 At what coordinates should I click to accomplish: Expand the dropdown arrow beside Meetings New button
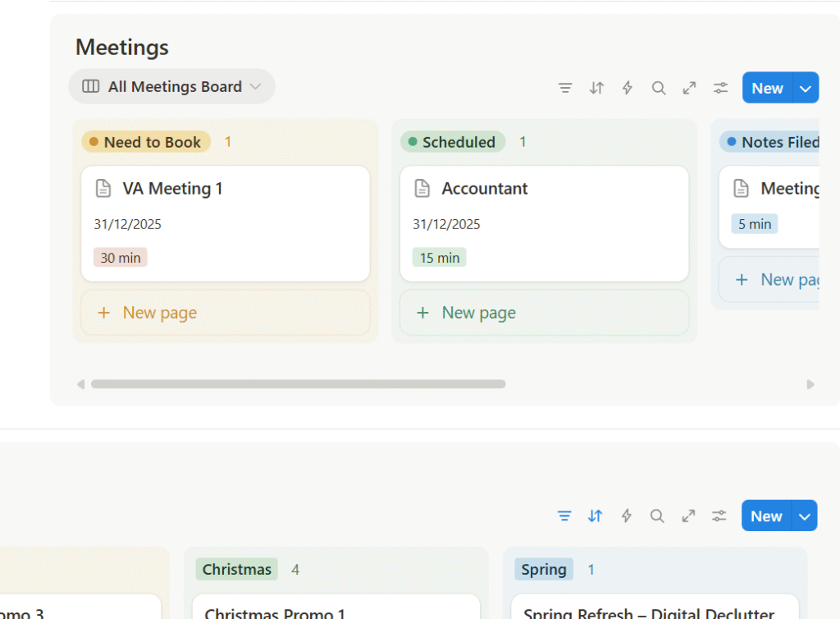806,88
